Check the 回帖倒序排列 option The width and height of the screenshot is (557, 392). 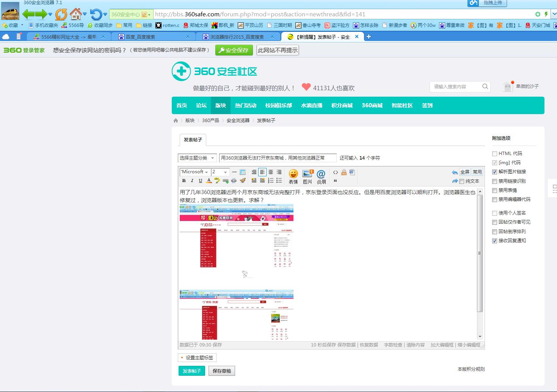[494, 232]
